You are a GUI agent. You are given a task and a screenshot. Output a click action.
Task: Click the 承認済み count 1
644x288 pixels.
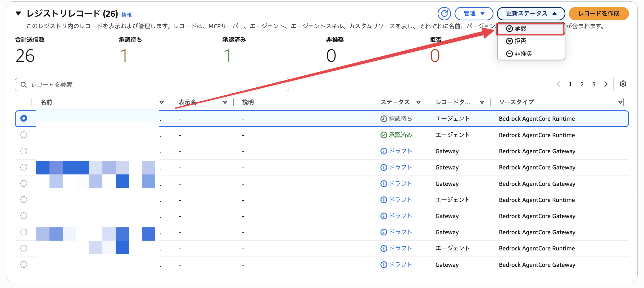point(227,56)
